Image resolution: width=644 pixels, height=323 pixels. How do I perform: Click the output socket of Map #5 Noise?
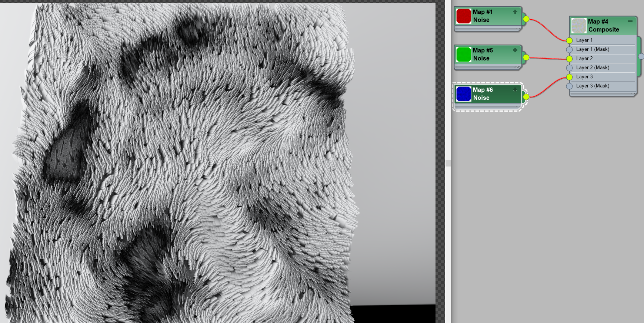(x=526, y=57)
